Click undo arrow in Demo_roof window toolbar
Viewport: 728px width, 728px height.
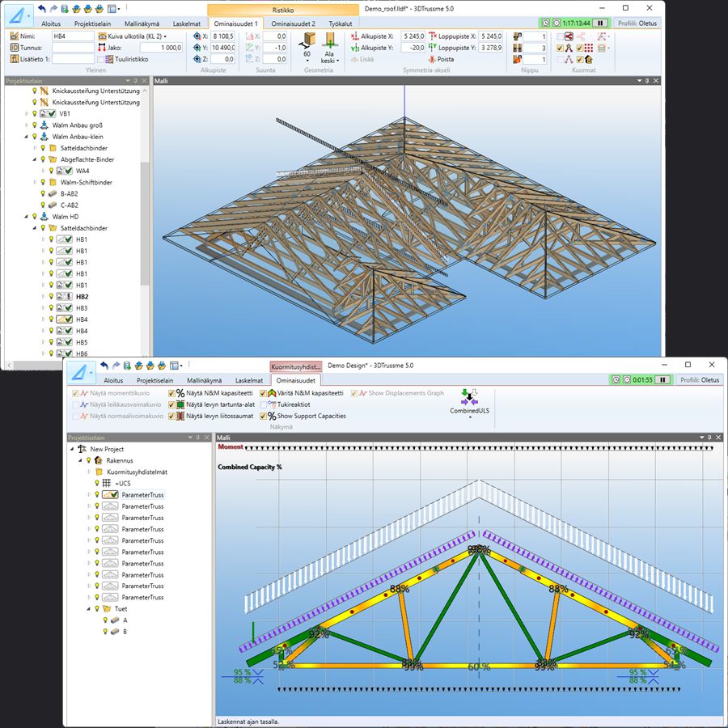coord(42,8)
